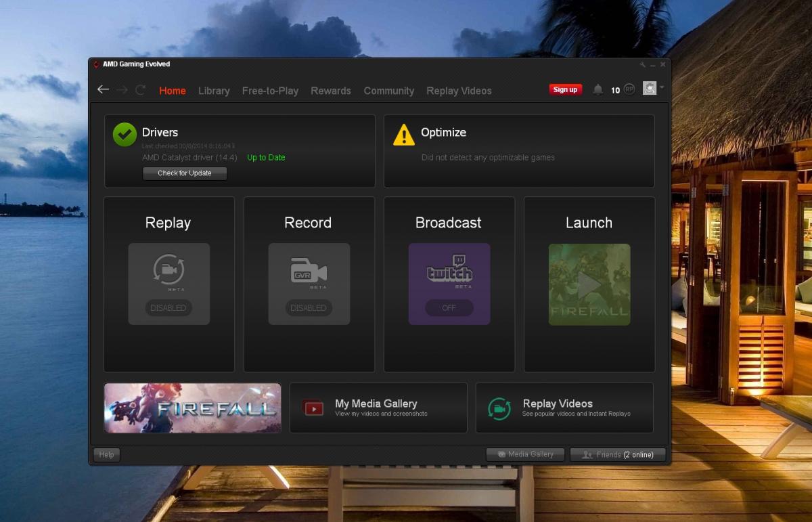Click the AMD logo in title bar
This screenshot has width=812, height=522.
coord(96,64)
